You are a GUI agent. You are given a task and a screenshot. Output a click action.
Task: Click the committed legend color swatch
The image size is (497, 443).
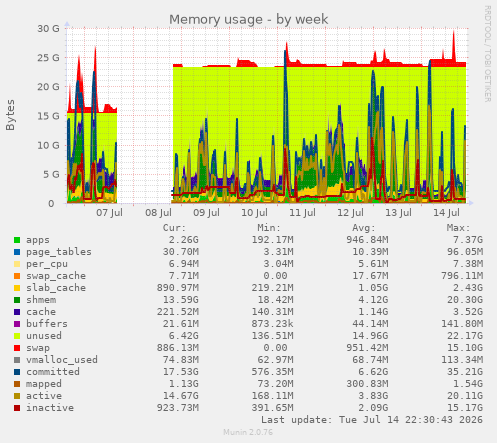[17, 372]
